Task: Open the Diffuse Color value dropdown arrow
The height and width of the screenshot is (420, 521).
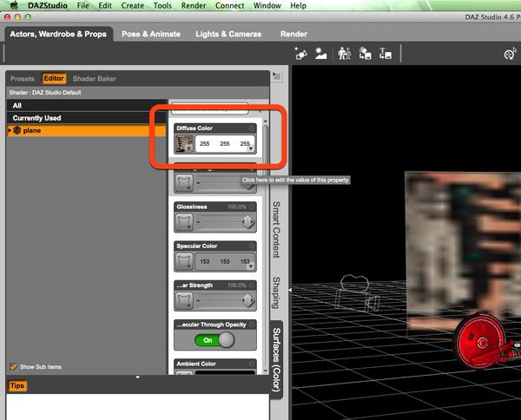Action: click(251, 148)
